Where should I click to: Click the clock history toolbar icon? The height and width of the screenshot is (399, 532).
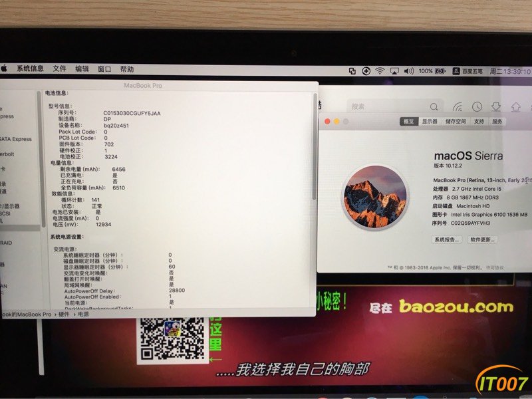pos(477,107)
